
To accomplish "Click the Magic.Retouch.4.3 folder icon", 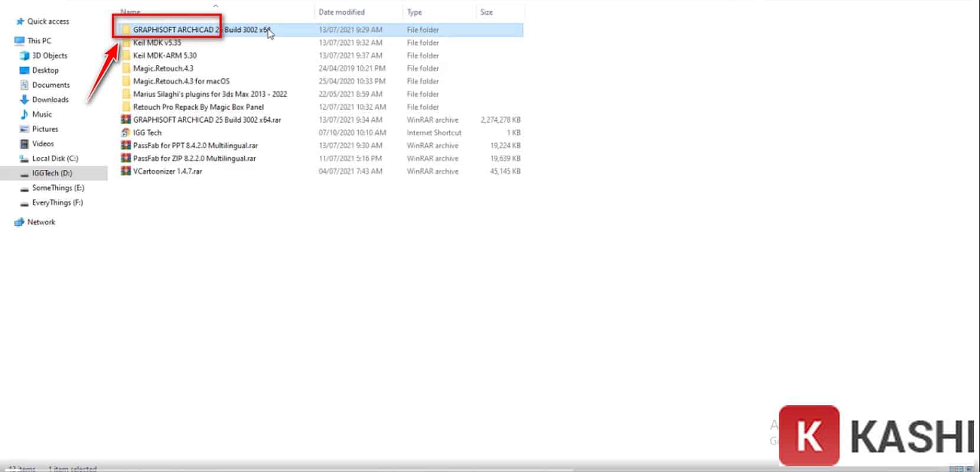I will [126, 68].
